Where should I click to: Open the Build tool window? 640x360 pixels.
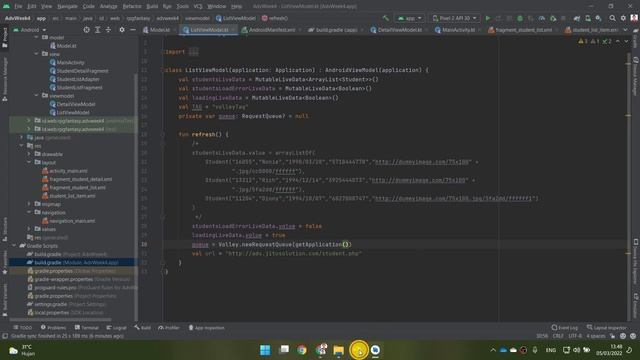[x=142, y=328]
